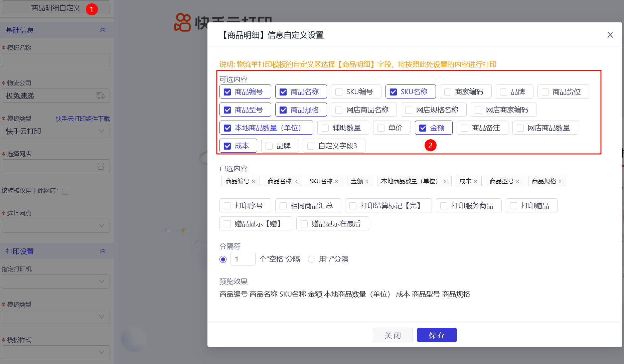624x364 pixels.
Task: Remove the 商品型号 tag from 已选内容
Action: (518, 181)
